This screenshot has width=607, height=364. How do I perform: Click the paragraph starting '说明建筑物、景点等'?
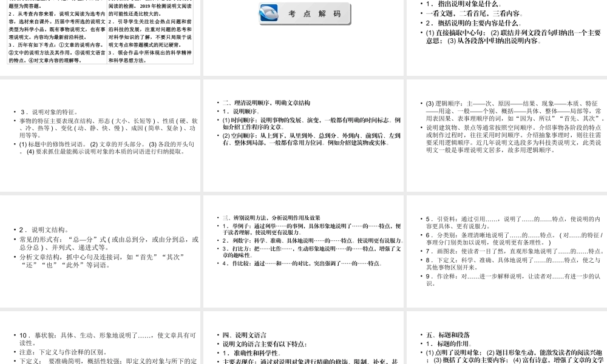click(514, 138)
